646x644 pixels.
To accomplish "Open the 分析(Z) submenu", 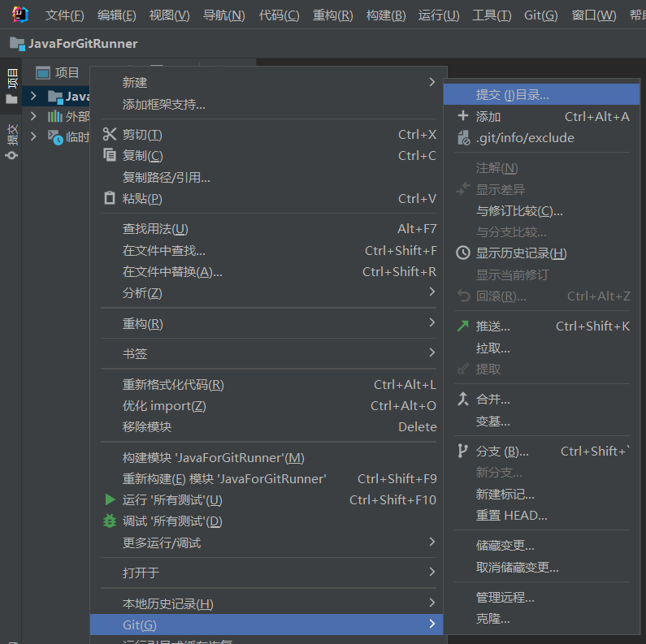I will tap(268, 293).
